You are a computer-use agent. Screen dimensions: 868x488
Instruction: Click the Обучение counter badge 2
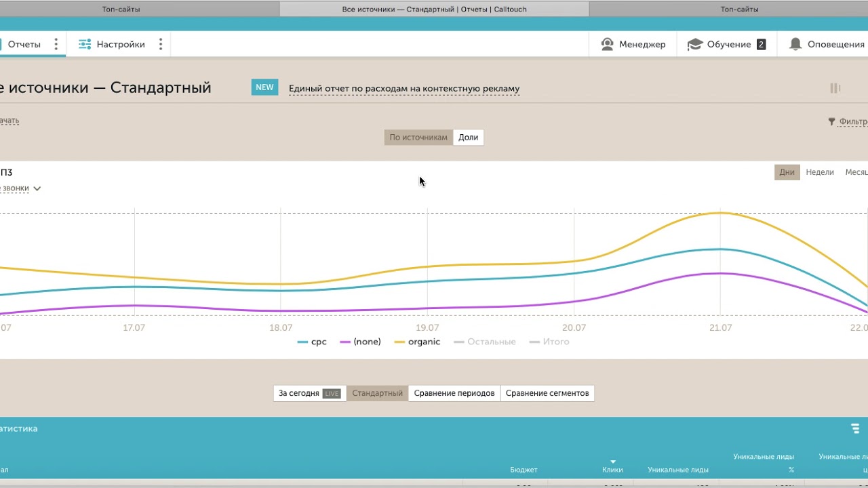tap(761, 45)
